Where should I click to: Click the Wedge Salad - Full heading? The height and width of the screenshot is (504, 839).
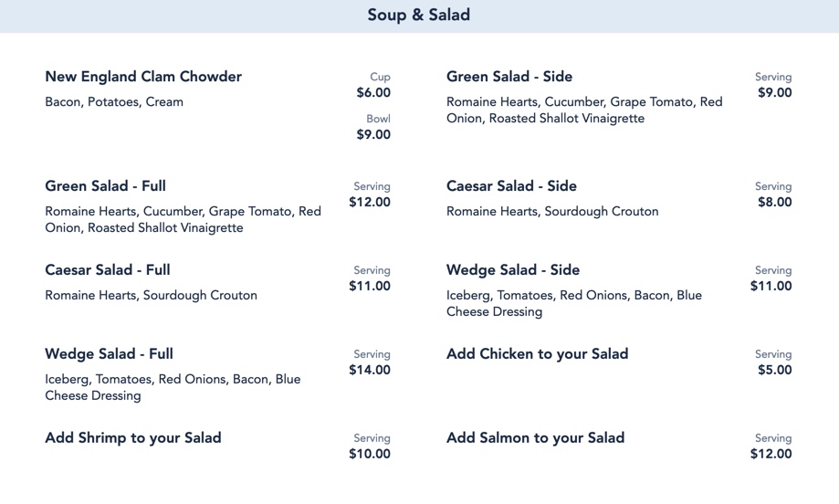109,354
